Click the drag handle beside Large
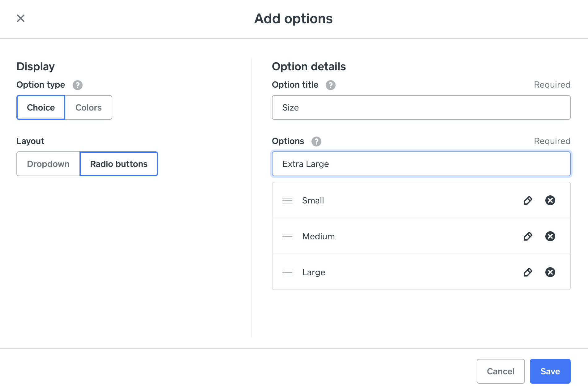The image size is (588, 392). click(x=287, y=272)
